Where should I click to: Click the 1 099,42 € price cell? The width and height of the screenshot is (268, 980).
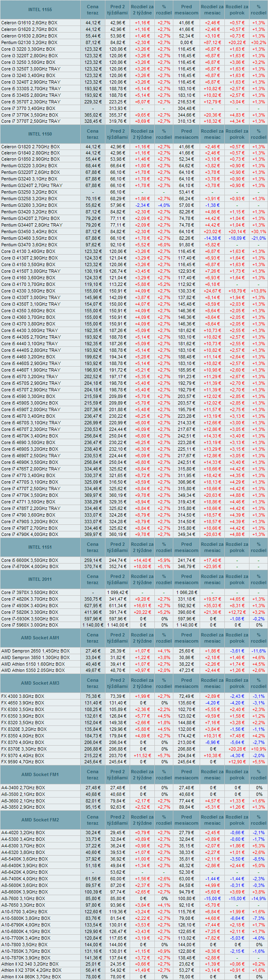(x=118, y=592)
